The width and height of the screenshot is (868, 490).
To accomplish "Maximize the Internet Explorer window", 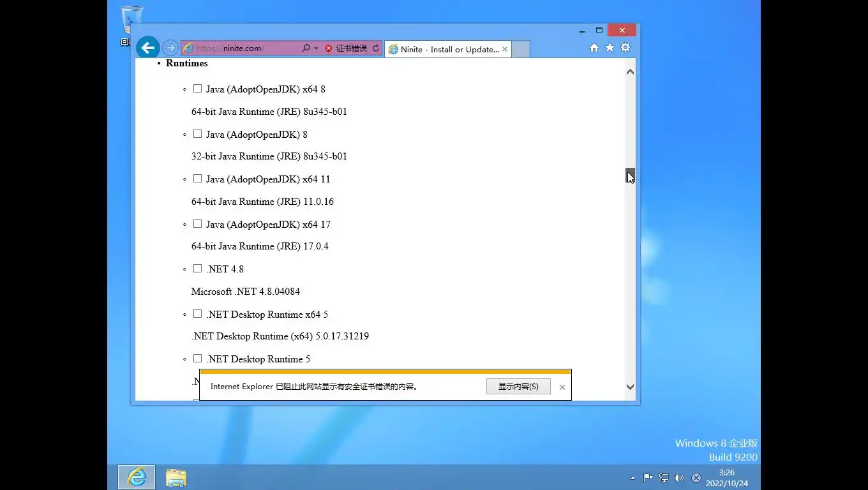I will click(x=599, y=30).
